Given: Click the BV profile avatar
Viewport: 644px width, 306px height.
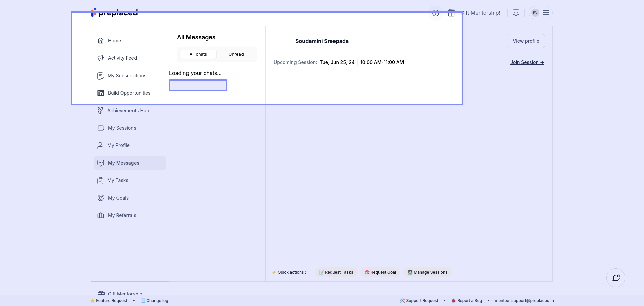Looking at the screenshot, I should click(x=535, y=13).
